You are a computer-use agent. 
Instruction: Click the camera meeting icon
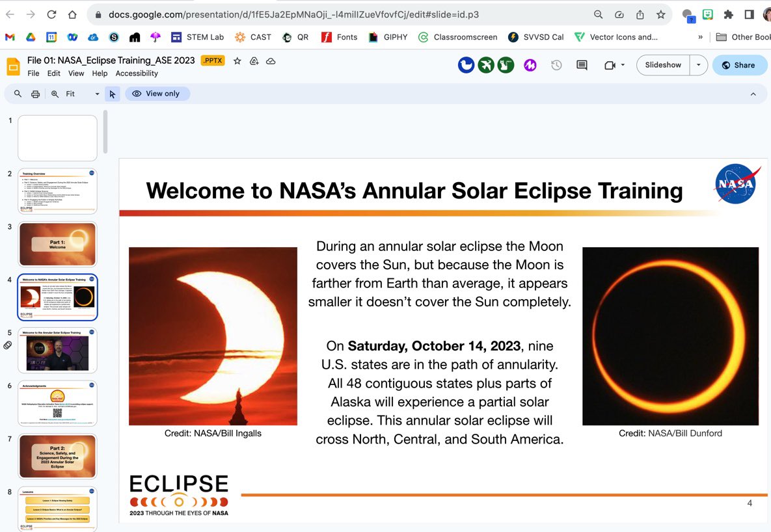click(x=610, y=65)
